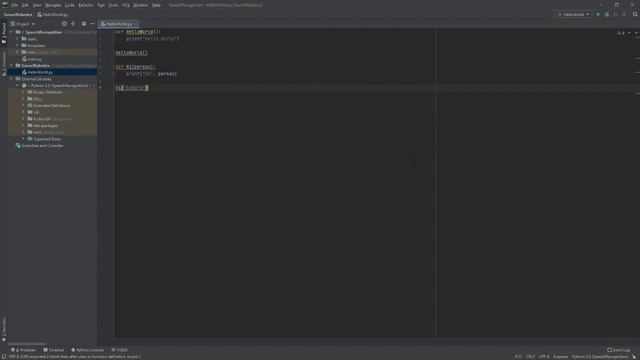
Task: Hide the Project tool window with minus icon
Action: (92, 24)
